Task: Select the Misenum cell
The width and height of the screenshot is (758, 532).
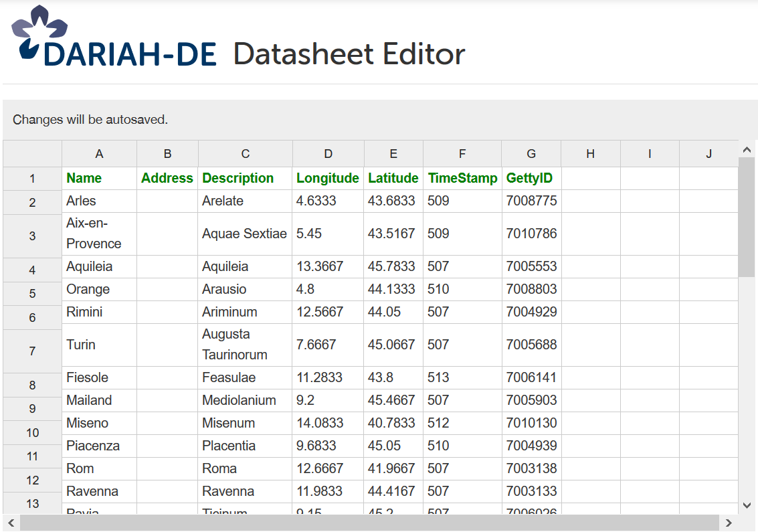Action: point(245,423)
